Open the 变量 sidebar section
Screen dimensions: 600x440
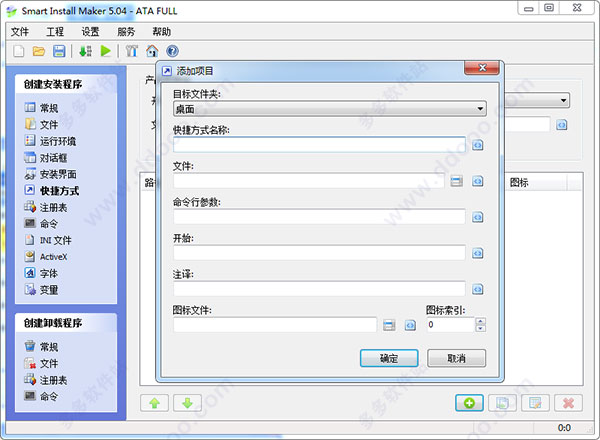[41, 290]
